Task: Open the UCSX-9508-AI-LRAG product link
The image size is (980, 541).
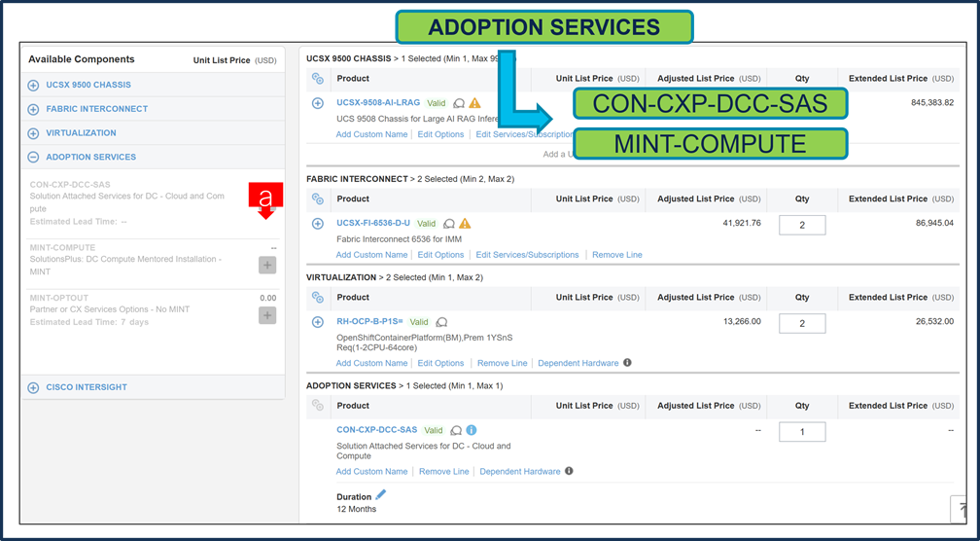Action: pyautogui.click(x=378, y=102)
